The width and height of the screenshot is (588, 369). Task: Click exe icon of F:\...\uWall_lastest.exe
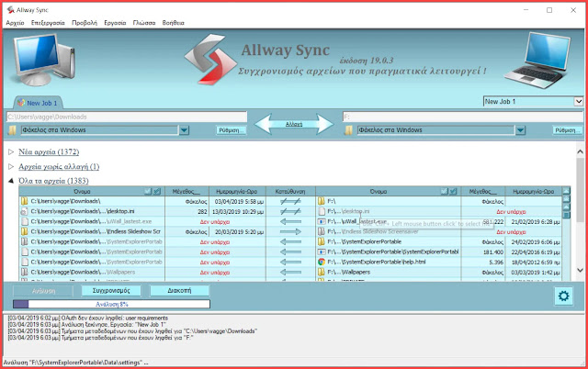(322, 221)
